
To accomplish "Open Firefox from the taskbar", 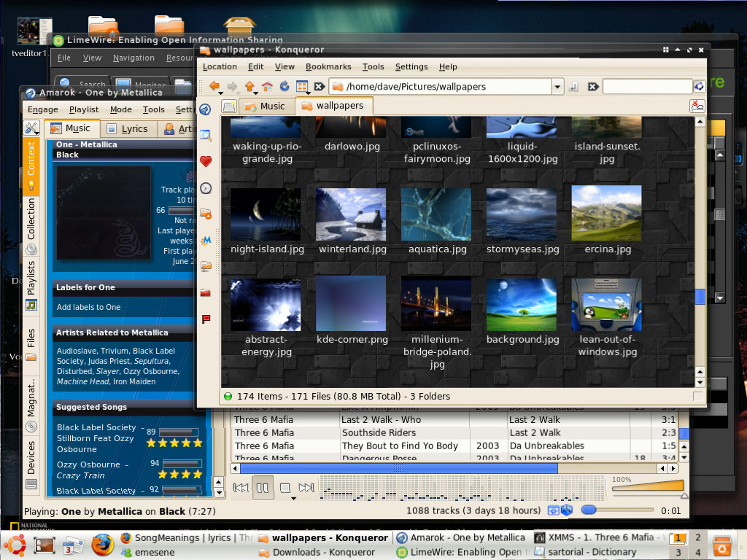I will [x=102, y=545].
